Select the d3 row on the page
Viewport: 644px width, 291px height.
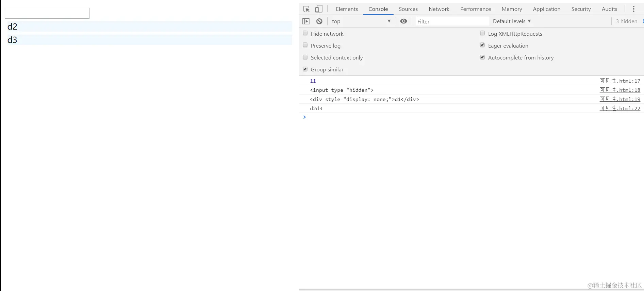coord(150,40)
